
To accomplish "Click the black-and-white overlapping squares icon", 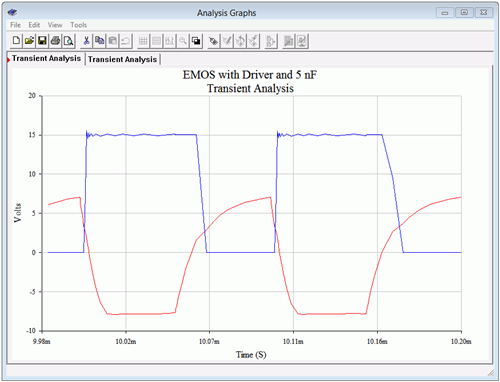I will click(x=196, y=41).
